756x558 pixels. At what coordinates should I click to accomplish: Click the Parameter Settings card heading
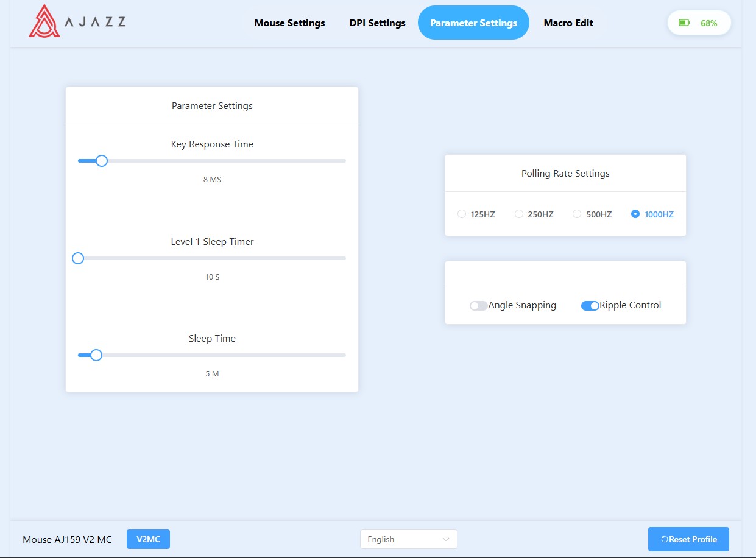pos(212,106)
